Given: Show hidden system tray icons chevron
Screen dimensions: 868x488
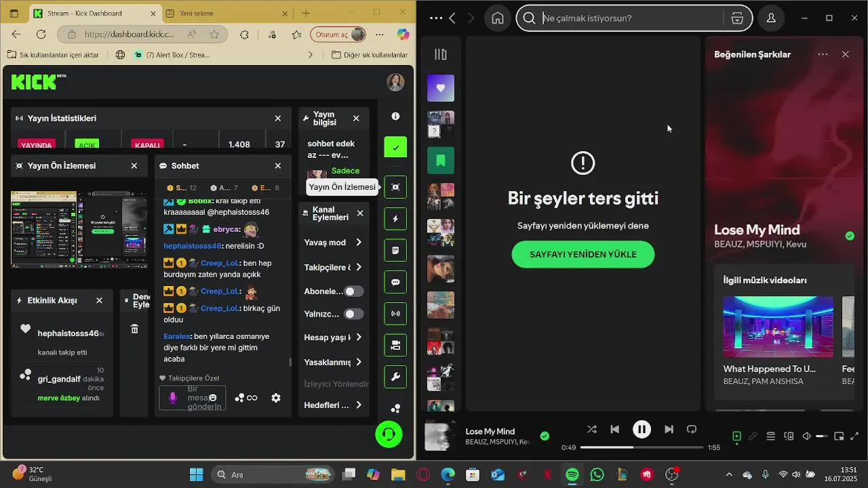Looking at the screenshot, I should pyautogui.click(x=729, y=475).
